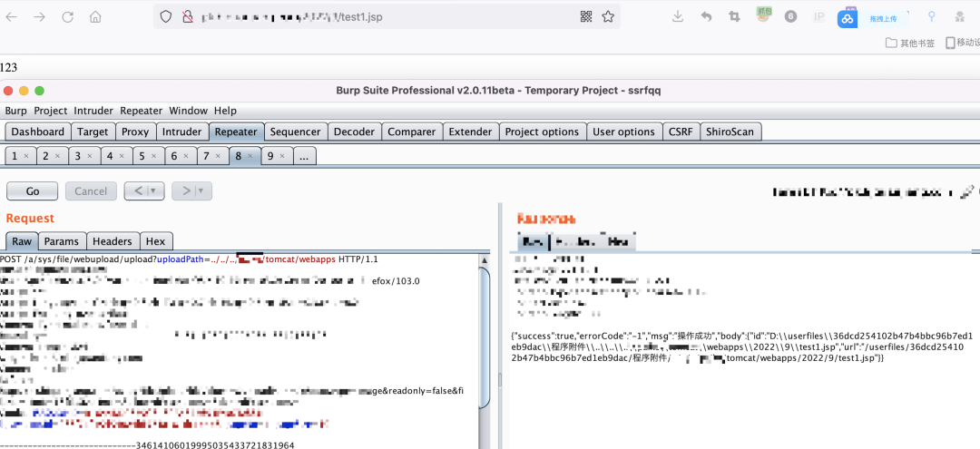980x449 pixels.
Task: Open the Project options tab
Action: [543, 132]
